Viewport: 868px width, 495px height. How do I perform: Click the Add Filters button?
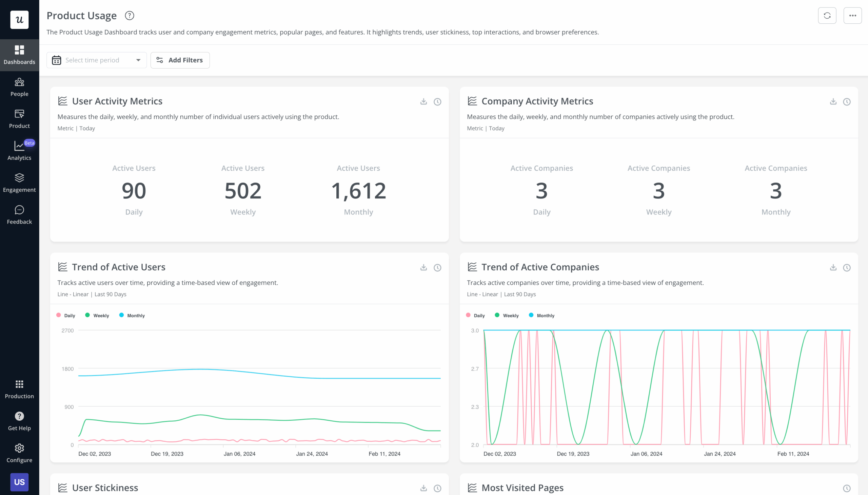(x=180, y=60)
